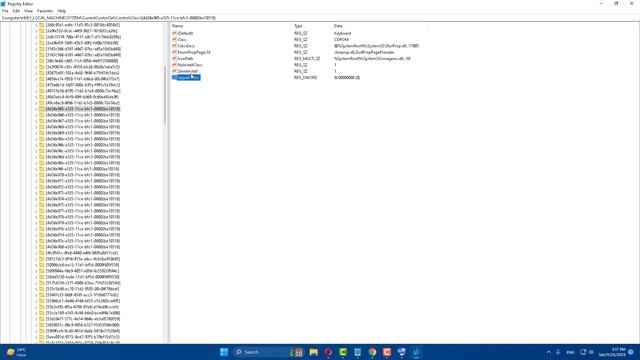Click the folder icon of {4658ee7e...} key
640x360 pixels.
point(42,79)
